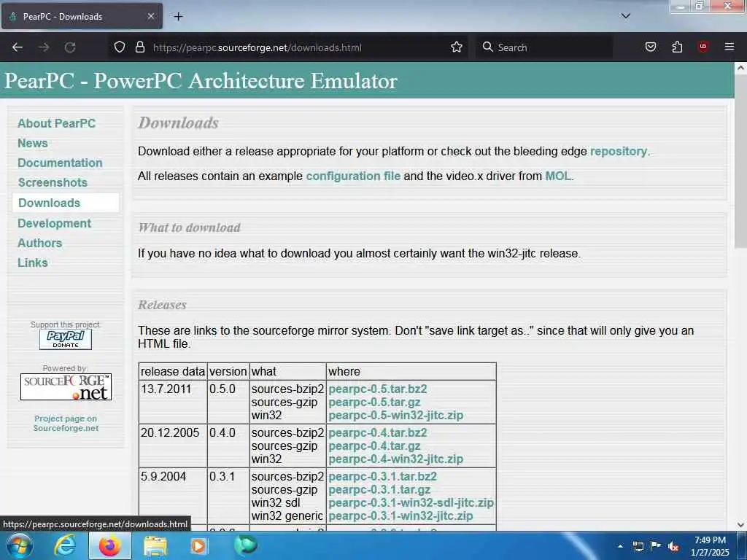Open the Action Center flag icon
Viewport: 747px width, 560px height.
(x=656, y=545)
